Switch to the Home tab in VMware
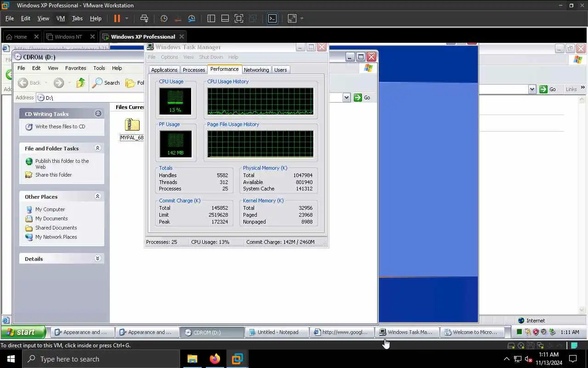Viewport: 588px width, 368px height. coord(20,37)
